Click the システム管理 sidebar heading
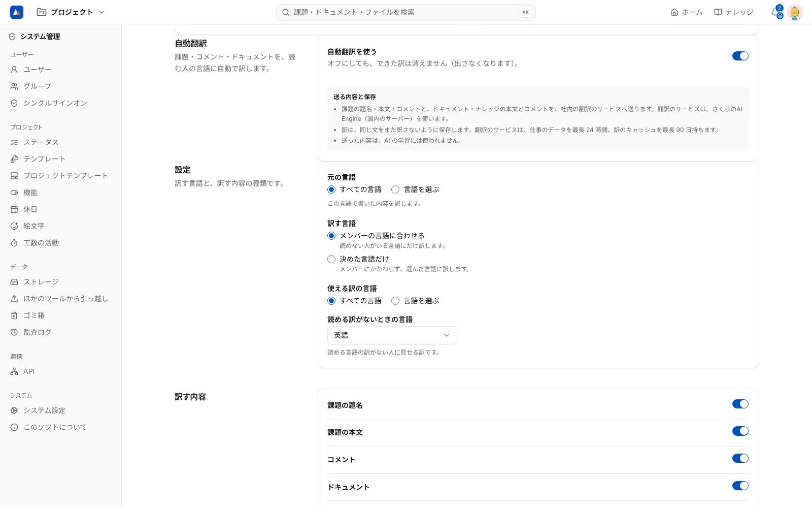The width and height of the screenshot is (812, 508). point(40,37)
